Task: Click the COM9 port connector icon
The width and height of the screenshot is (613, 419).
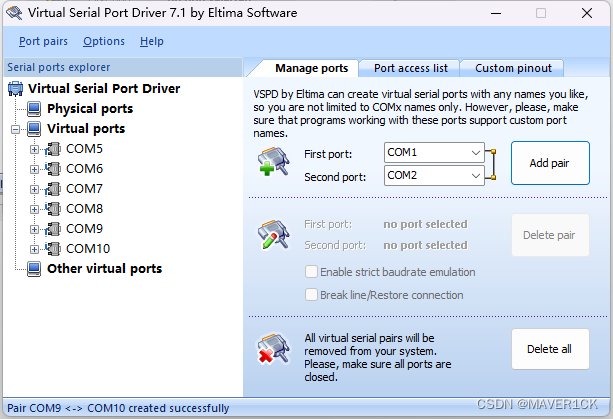Action: click(53, 229)
